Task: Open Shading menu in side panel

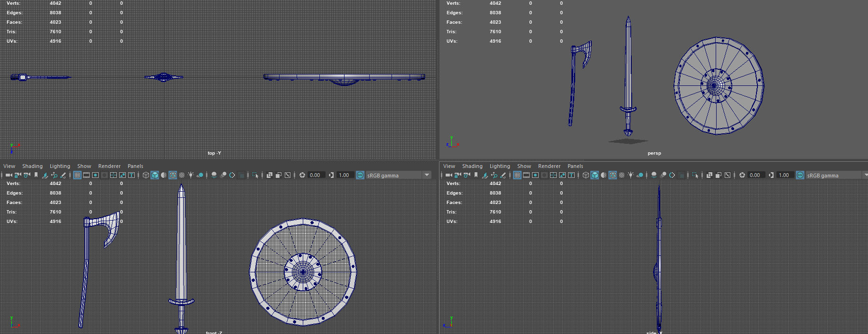Action: coord(472,166)
